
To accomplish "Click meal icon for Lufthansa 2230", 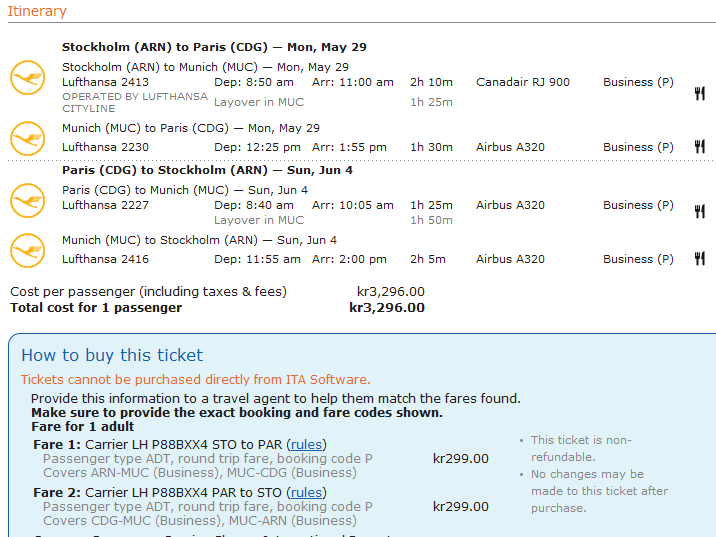I will point(700,147).
